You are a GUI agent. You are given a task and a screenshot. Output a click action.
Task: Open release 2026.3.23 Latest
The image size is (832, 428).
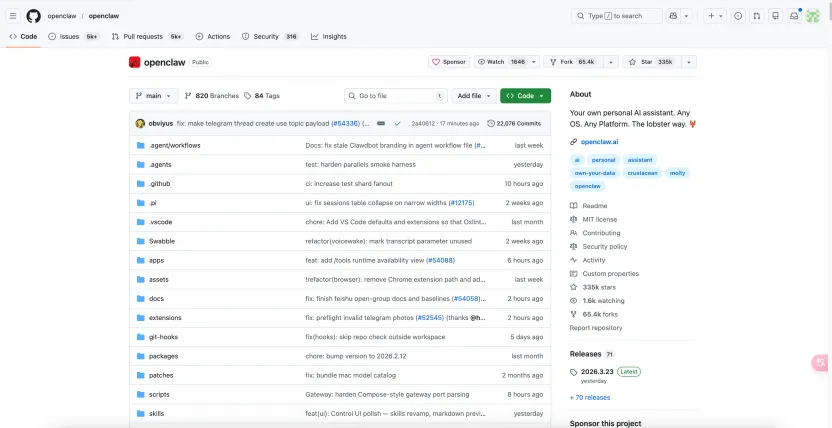[x=605, y=372]
